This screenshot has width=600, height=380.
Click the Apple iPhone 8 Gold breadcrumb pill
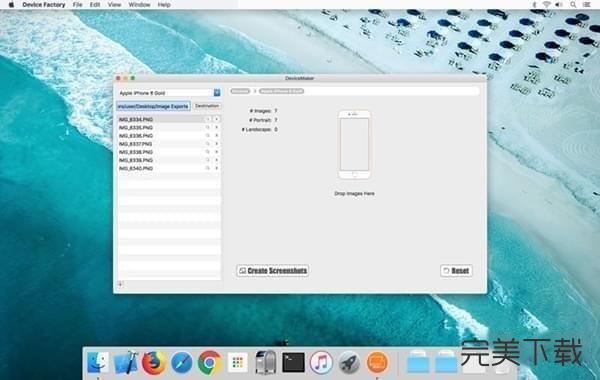pos(281,91)
